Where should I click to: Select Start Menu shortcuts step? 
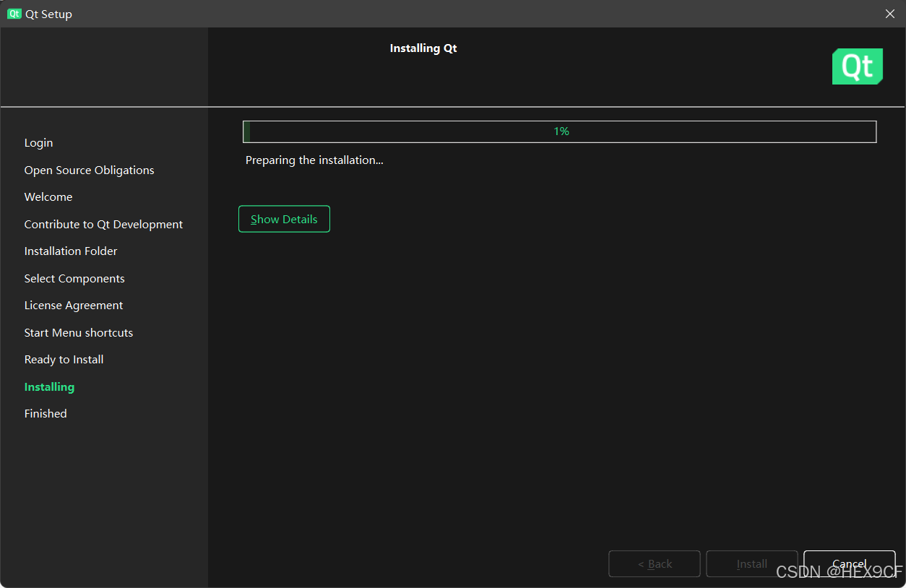tap(79, 333)
